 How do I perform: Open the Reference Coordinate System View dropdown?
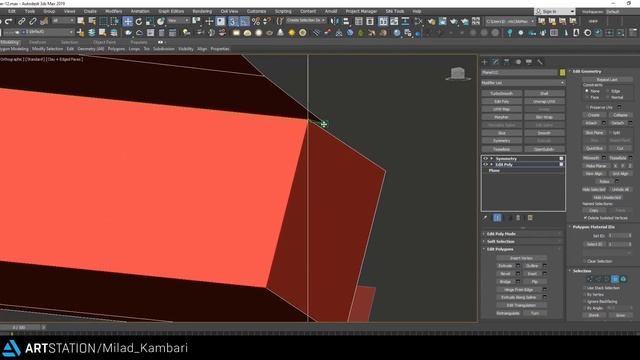[178, 21]
